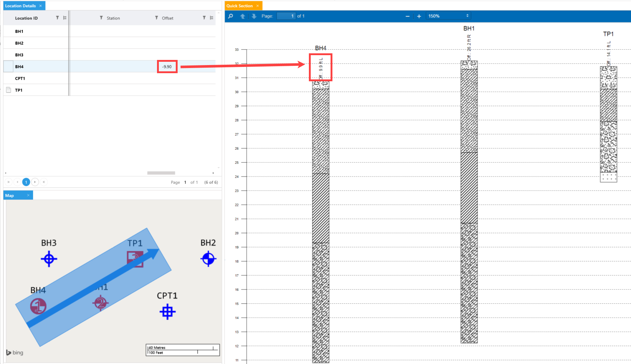Click the BH4 label in the section view
This screenshot has width=631, height=364.
tap(321, 48)
